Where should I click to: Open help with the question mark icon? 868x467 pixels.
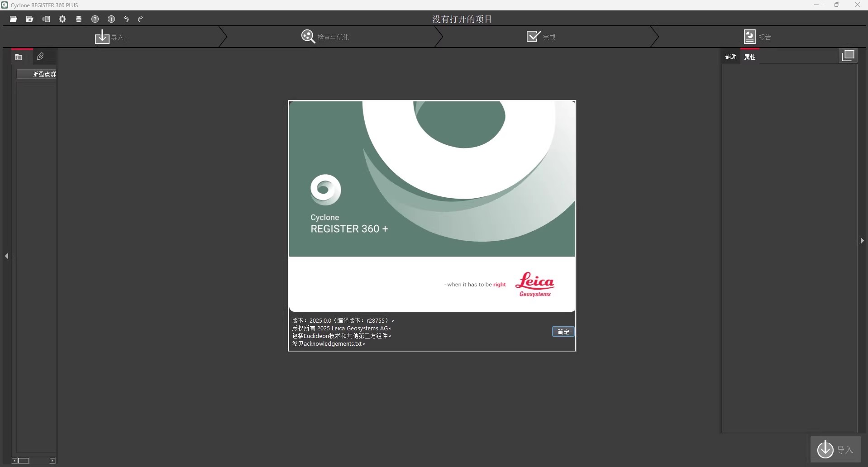point(95,19)
